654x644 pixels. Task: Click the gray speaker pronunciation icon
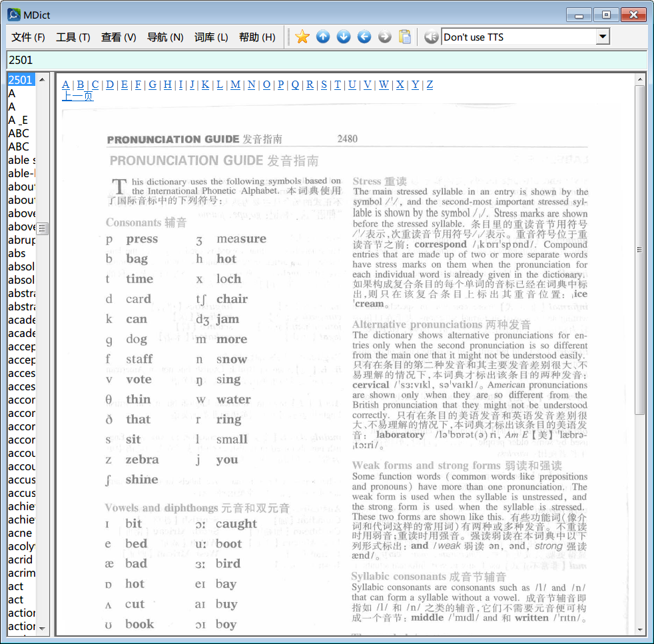(432, 37)
